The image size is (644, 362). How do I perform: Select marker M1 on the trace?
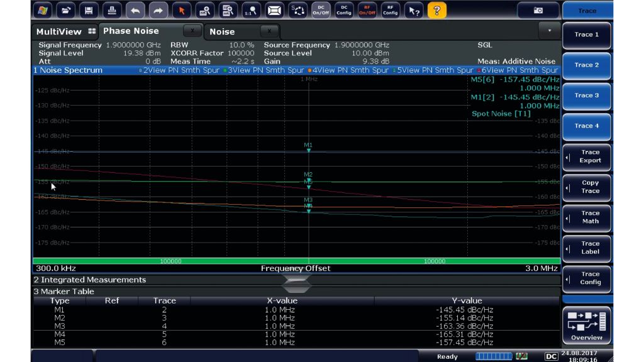click(x=308, y=148)
